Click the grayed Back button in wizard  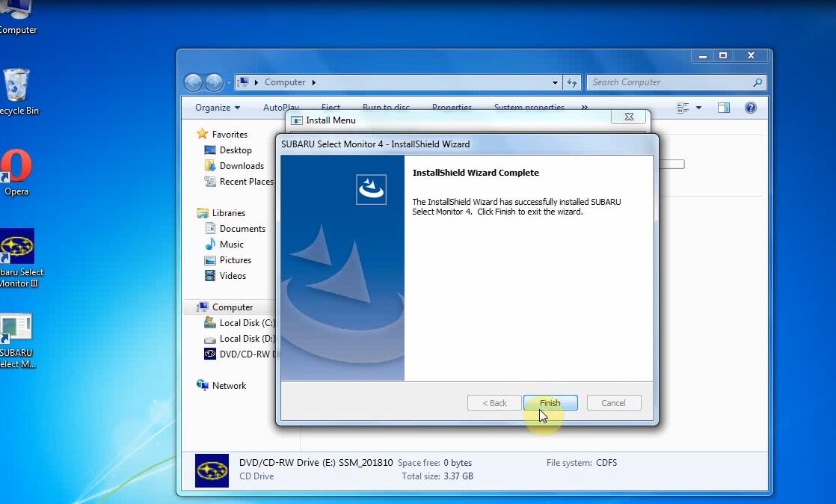click(494, 402)
